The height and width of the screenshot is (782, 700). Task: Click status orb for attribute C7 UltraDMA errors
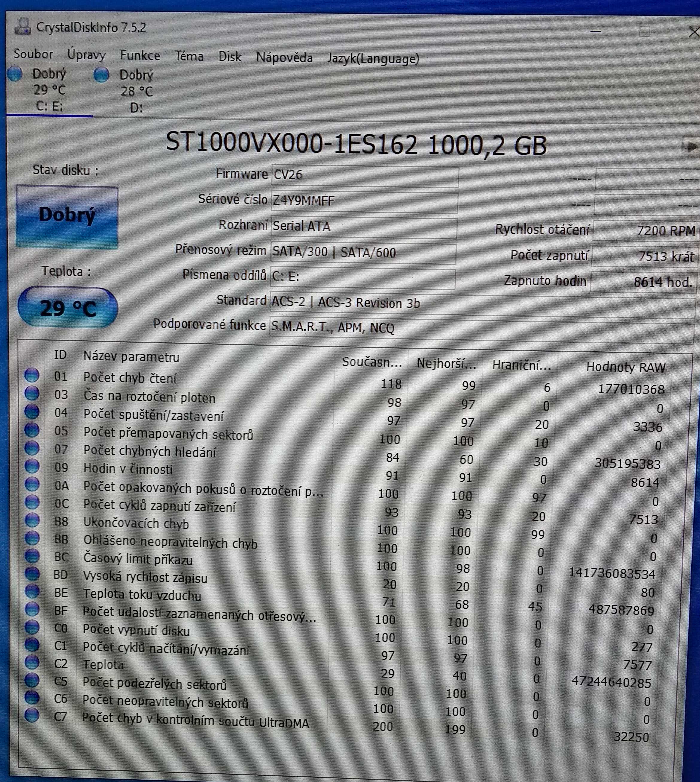point(32,715)
